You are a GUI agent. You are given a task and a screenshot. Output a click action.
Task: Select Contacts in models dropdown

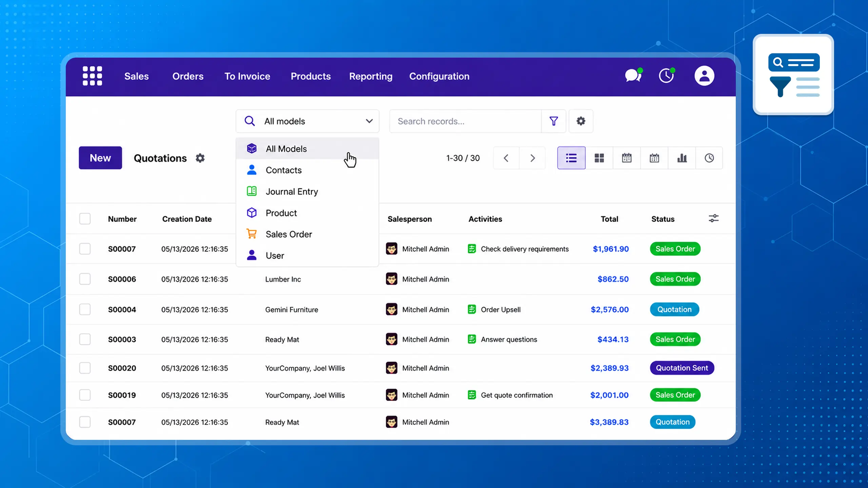(x=307, y=170)
